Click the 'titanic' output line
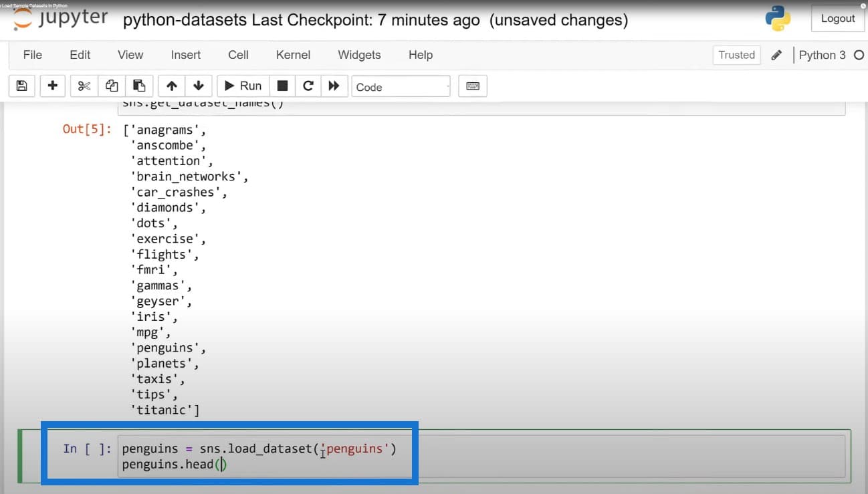Image resolution: width=868 pixels, height=494 pixels. [x=165, y=410]
